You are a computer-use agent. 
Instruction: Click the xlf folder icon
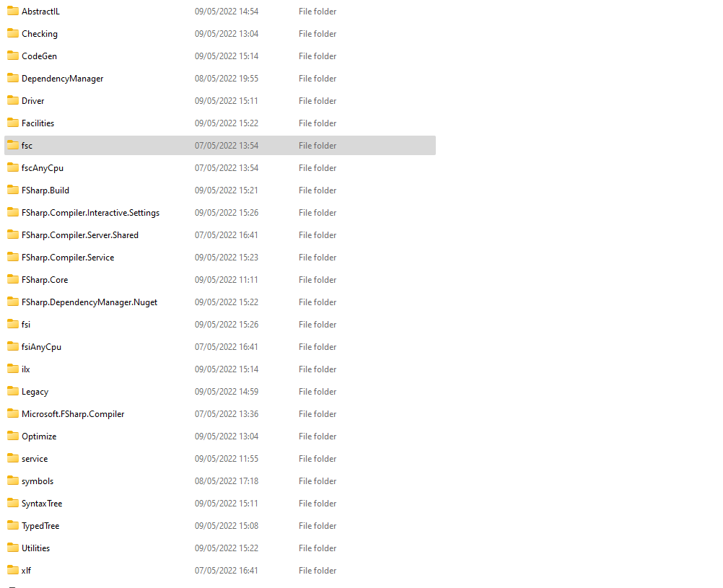pyautogui.click(x=13, y=570)
